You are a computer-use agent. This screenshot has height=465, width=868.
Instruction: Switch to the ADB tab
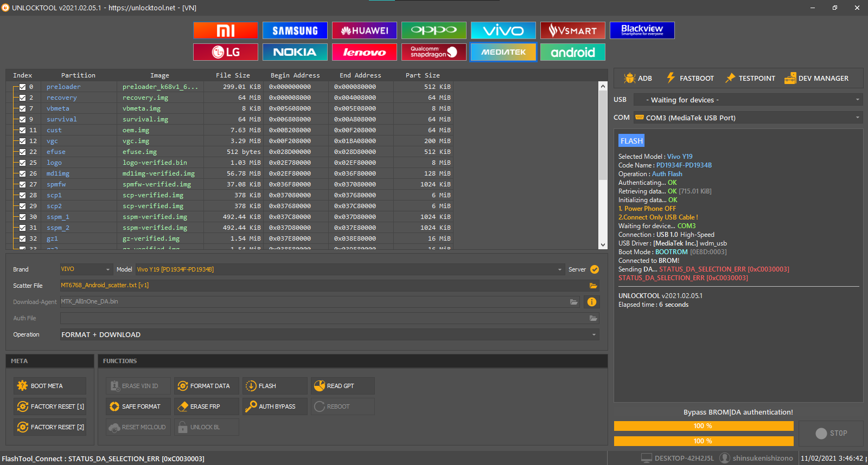click(x=638, y=78)
